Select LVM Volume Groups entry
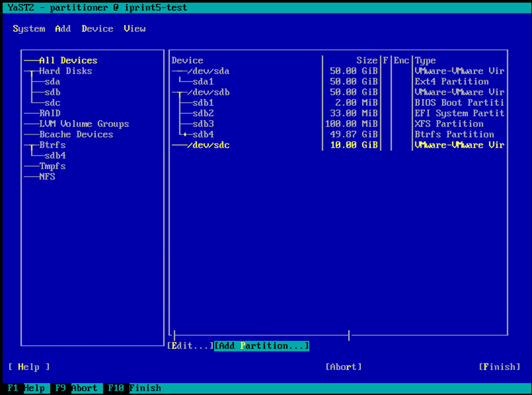This screenshot has width=532, height=395. coord(84,124)
